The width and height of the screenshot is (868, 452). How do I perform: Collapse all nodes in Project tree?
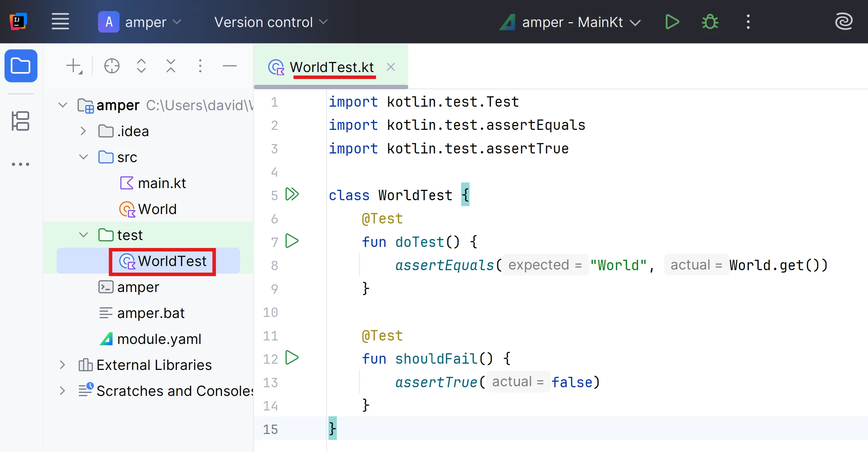click(170, 66)
